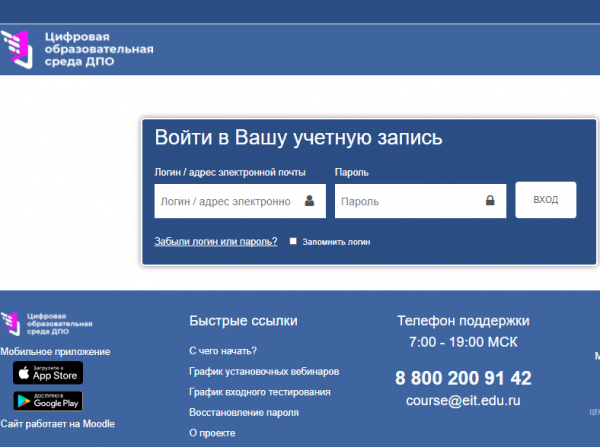The height and width of the screenshot is (447, 600).
Task: Click the ВХОД login button
Action: pos(546,200)
